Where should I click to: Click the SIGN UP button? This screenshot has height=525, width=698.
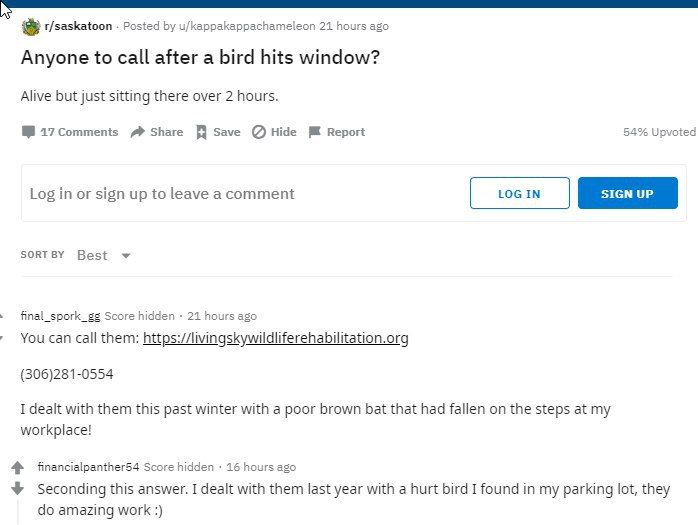click(628, 193)
